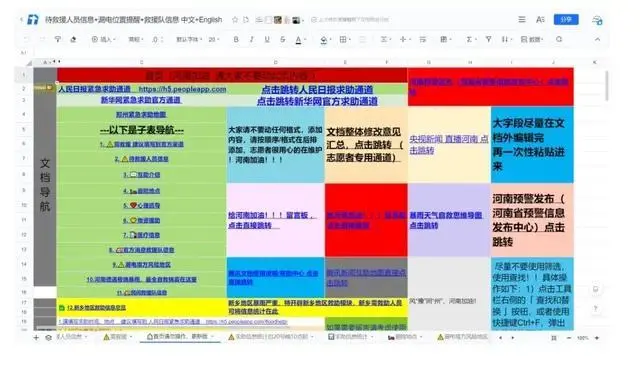Open the hamburger menu icon at top right
The width and height of the screenshot is (640, 368).
(522, 20)
